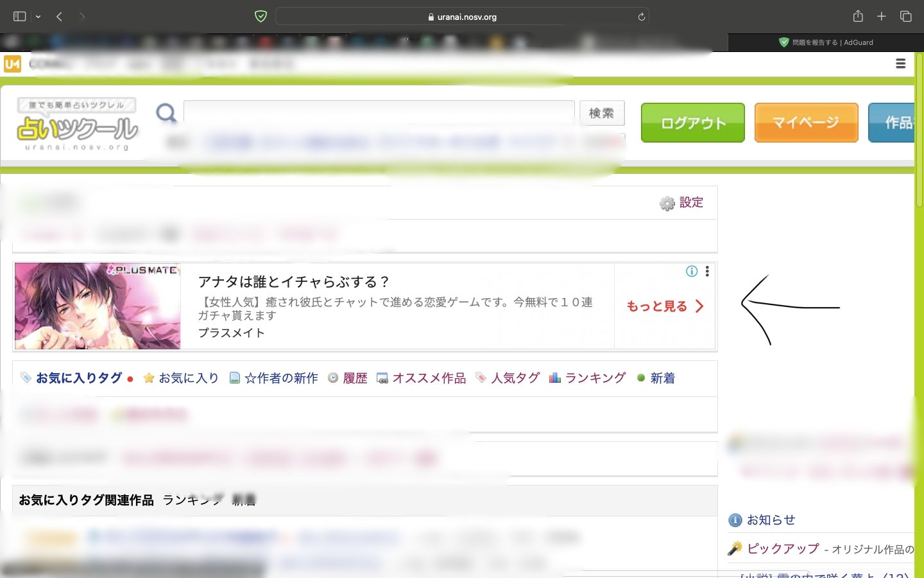Viewport: 924px width, 578px height.
Task: Toggle the Safari sidebar button
Action: point(19,16)
